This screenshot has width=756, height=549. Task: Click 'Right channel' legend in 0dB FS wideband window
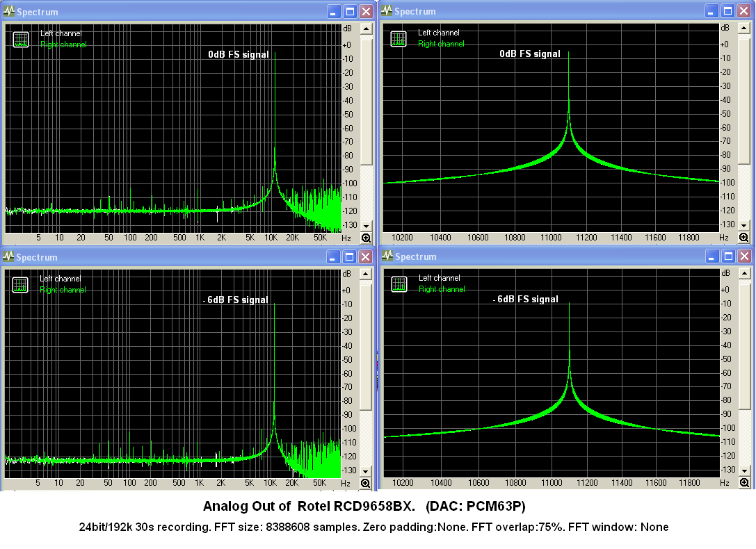pos(64,44)
